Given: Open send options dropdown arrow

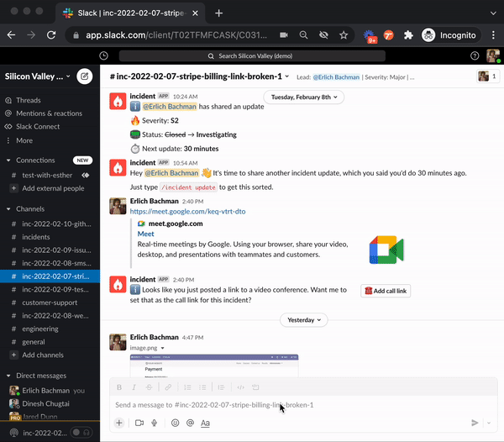Looking at the screenshot, I should point(489,423).
